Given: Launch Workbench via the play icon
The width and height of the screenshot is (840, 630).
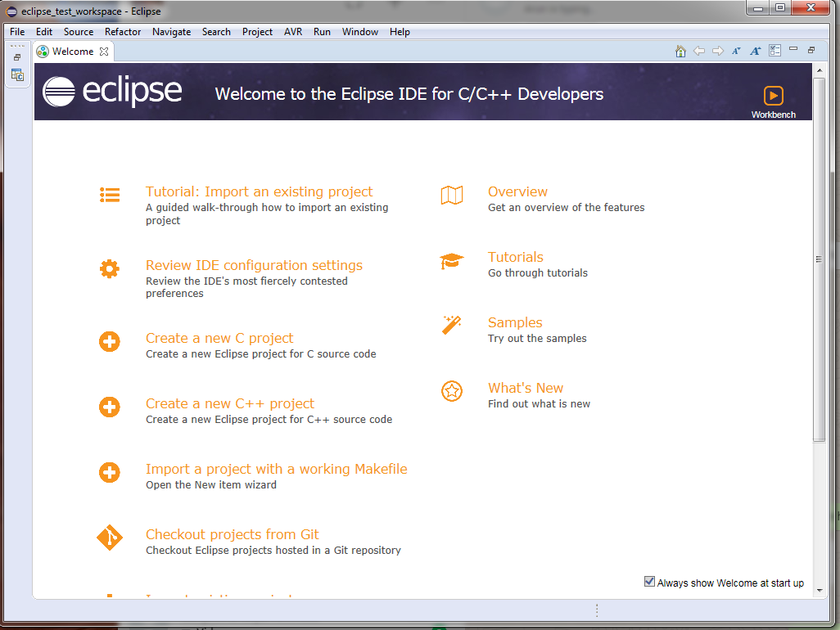Looking at the screenshot, I should tap(773, 96).
